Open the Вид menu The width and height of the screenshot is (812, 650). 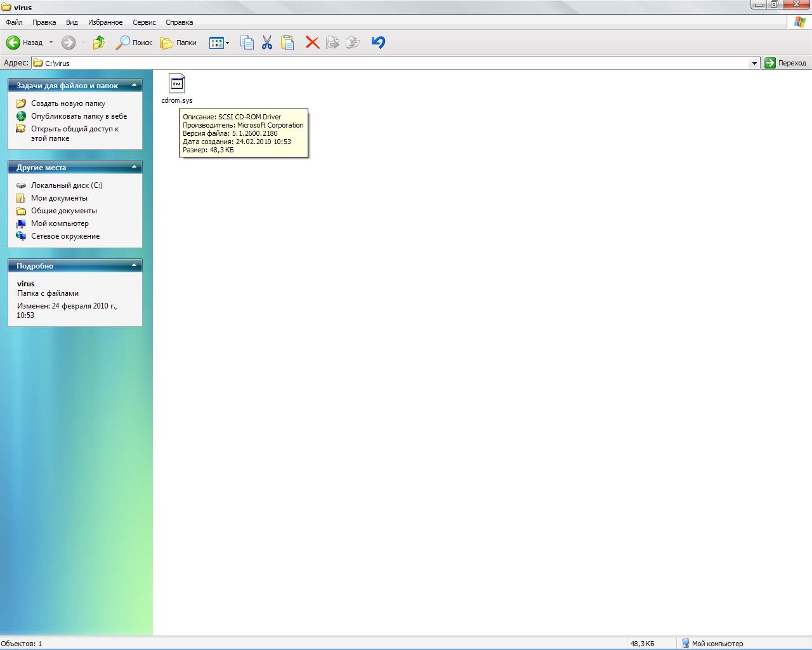point(72,22)
